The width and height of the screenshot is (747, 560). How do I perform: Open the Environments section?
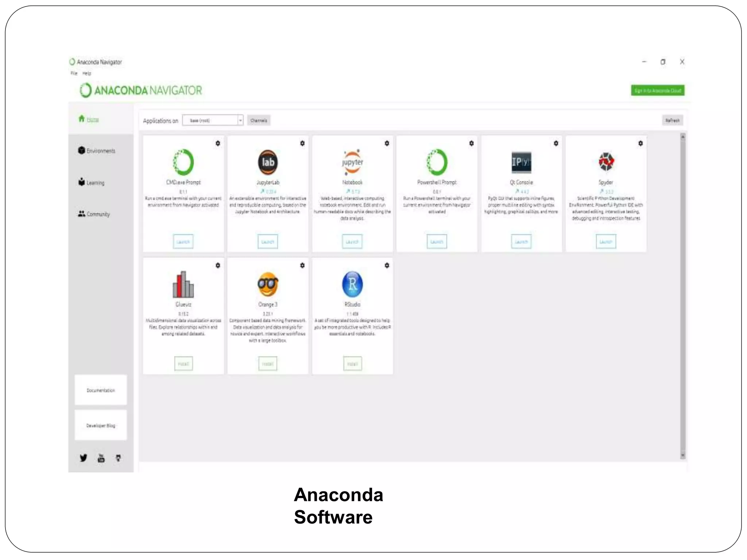[97, 151]
